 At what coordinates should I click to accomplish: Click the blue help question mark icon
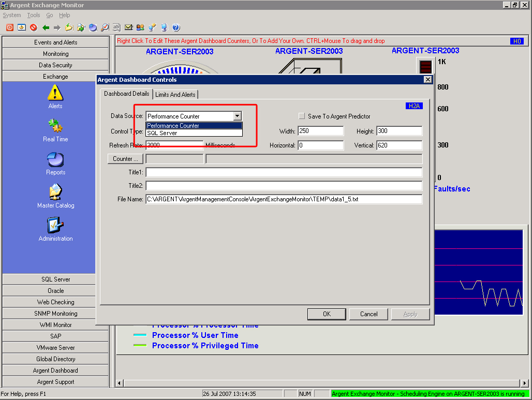pyautogui.click(x=176, y=27)
